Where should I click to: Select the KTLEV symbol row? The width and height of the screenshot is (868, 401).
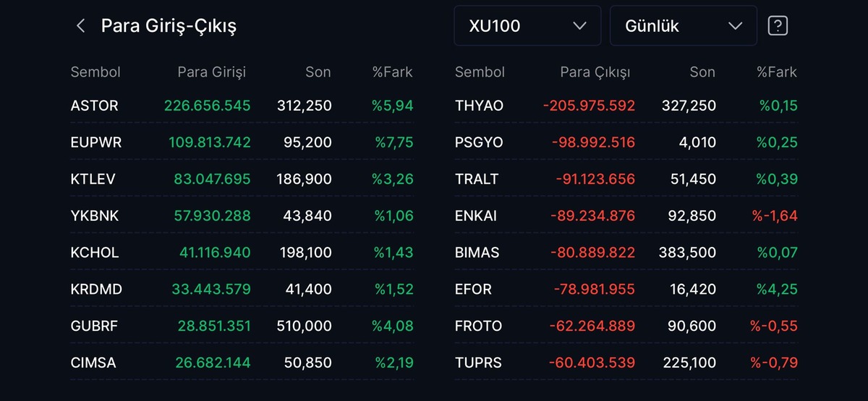coord(242,180)
